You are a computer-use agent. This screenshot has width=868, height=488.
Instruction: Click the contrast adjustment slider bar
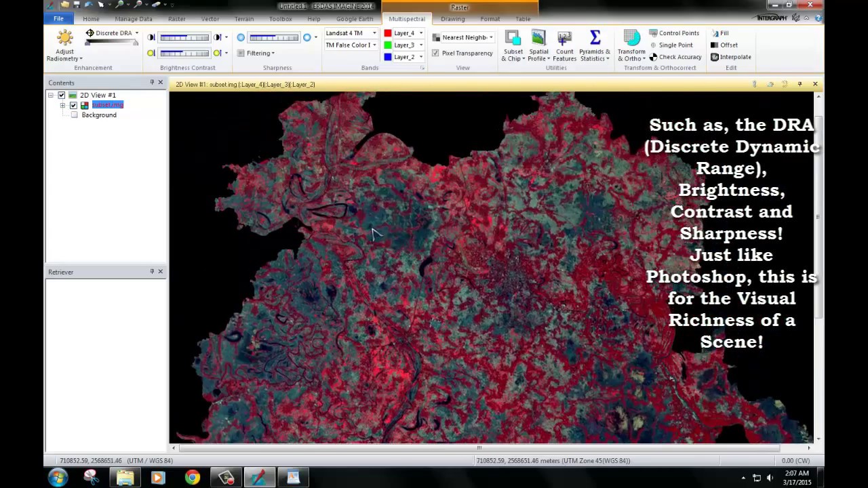pyautogui.click(x=184, y=37)
